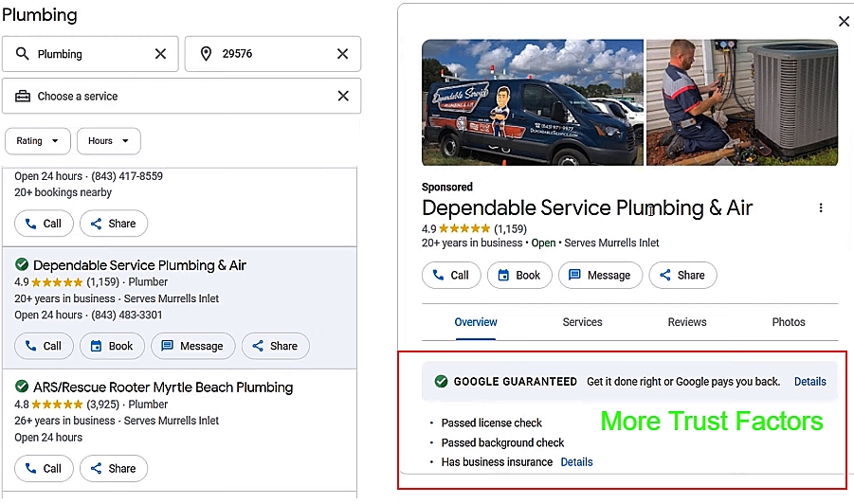
Task: Call Dependable Service from the list
Action: [x=44, y=346]
